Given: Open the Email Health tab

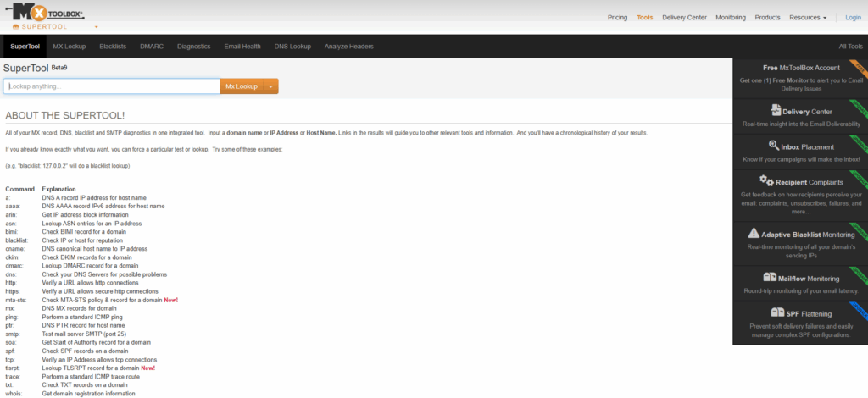Looking at the screenshot, I should tap(242, 47).
